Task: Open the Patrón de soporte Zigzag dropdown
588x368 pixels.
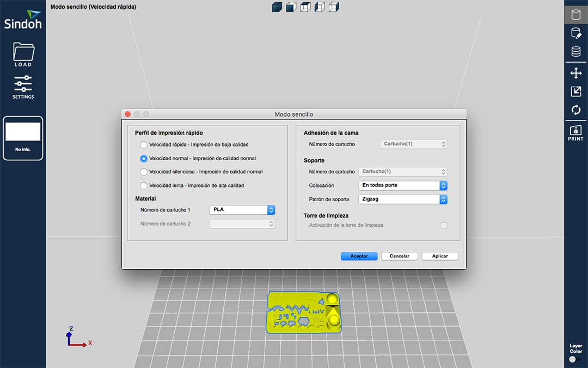Action: pos(403,200)
